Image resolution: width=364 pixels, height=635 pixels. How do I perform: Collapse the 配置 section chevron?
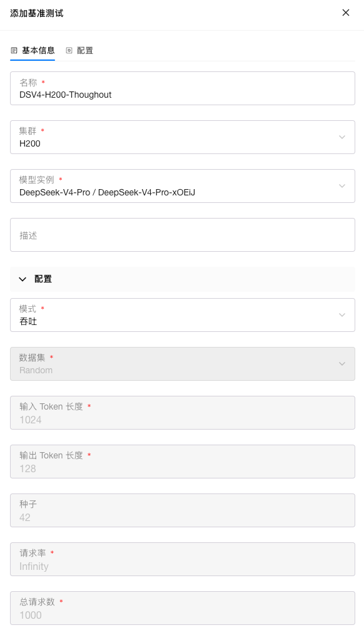point(23,279)
